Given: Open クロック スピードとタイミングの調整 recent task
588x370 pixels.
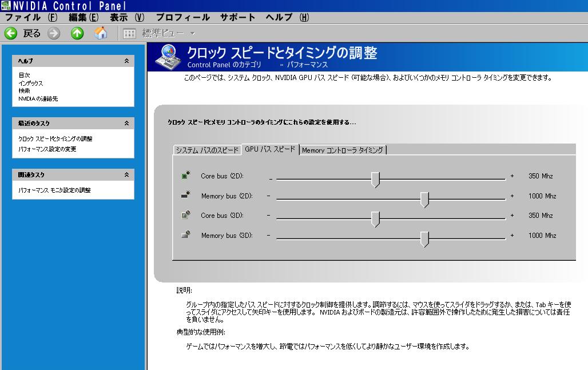Looking at the screenshot, I should coord(55,139).
